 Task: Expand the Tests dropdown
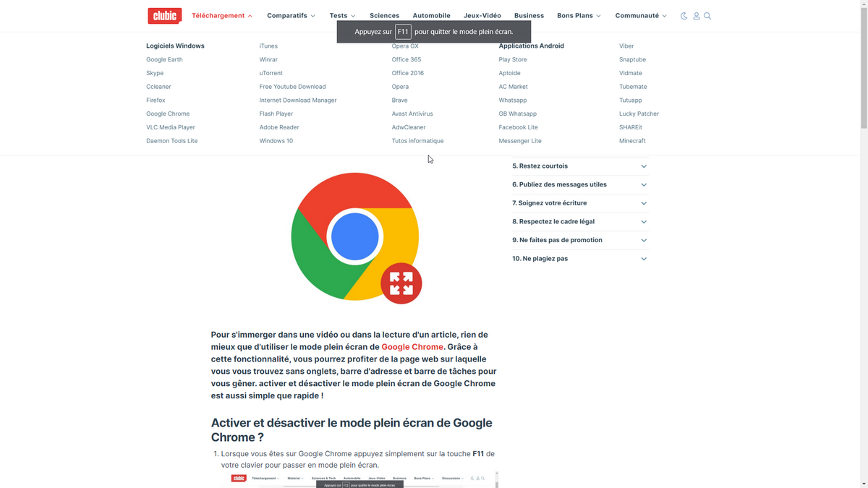tap(342, 16)
